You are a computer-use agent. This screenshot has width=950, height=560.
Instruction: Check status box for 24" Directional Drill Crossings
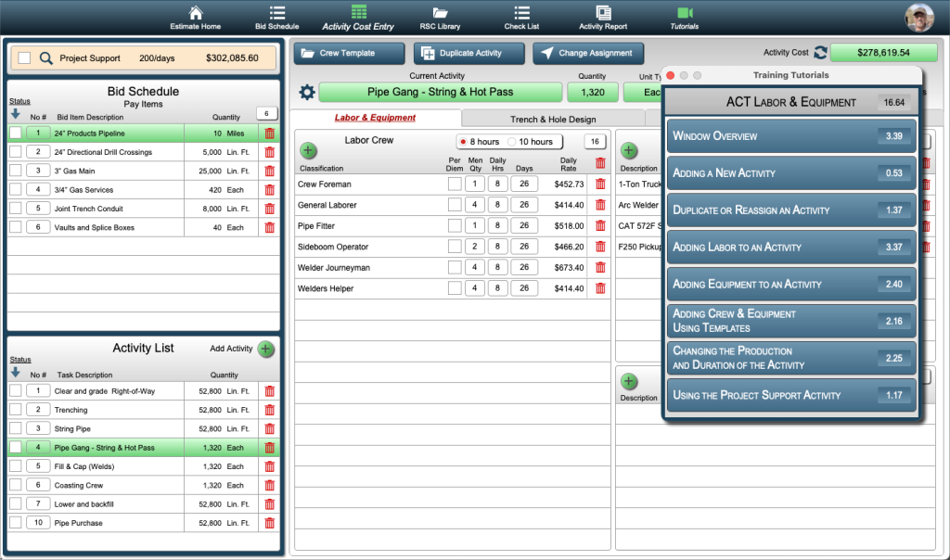pos(16,152)
